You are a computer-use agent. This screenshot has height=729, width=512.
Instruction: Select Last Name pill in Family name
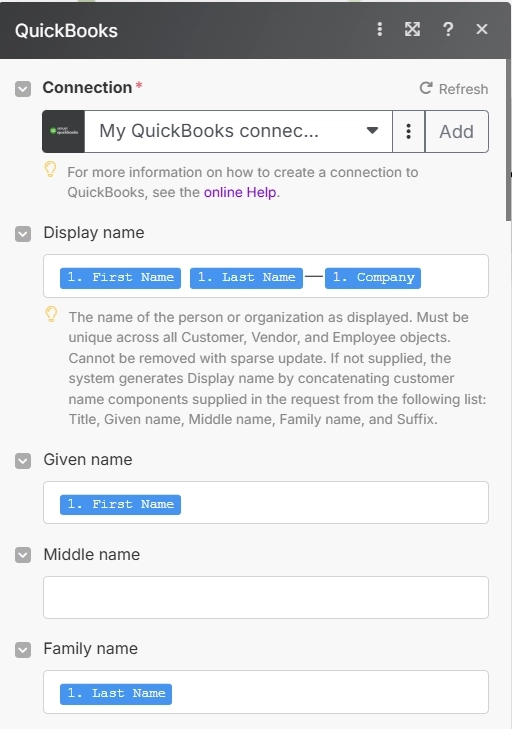[116, 694]
